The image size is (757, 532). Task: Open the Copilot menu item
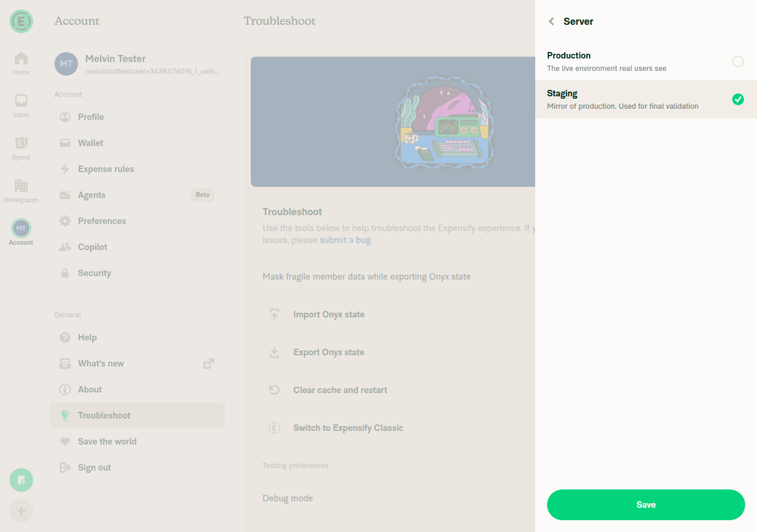[137, 247]
